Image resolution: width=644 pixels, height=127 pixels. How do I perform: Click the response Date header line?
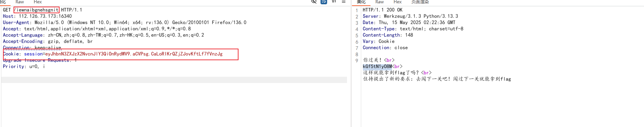click(409, 22)
